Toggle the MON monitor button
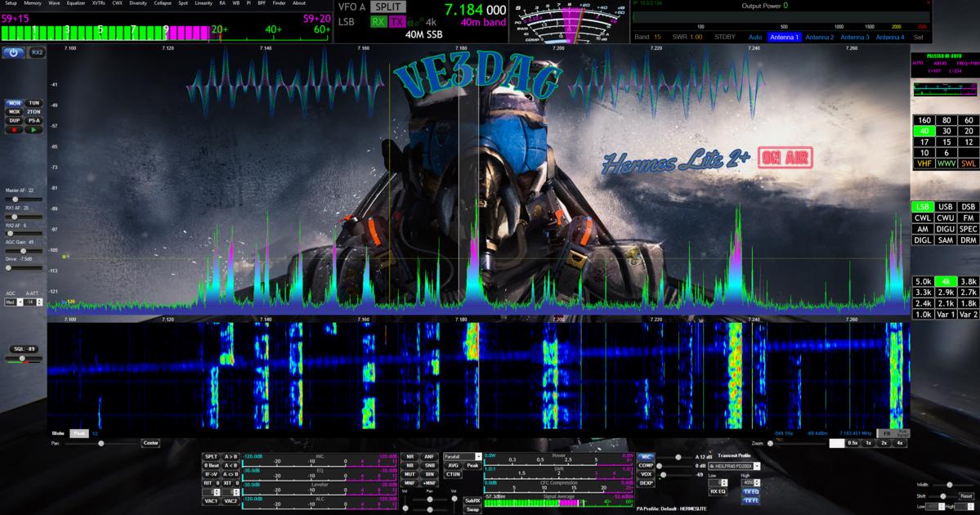This screenshot has width=980, height=515. coord(15,103)
